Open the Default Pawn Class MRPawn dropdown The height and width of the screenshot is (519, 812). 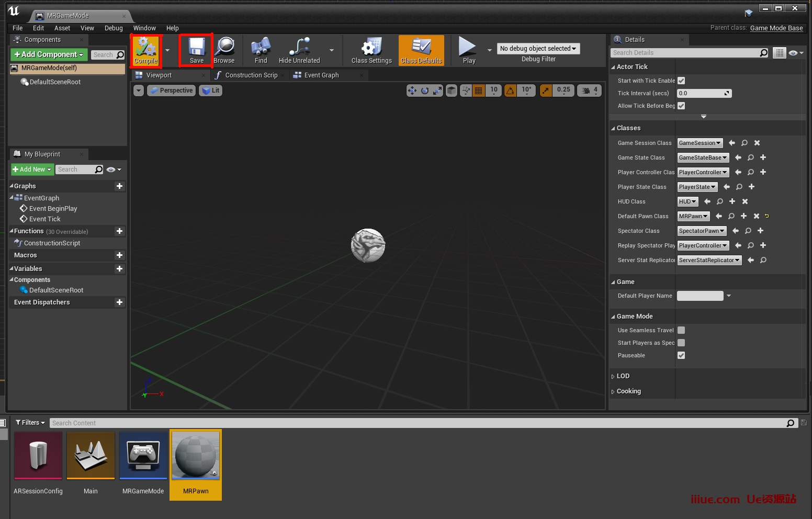pos(693,216)
